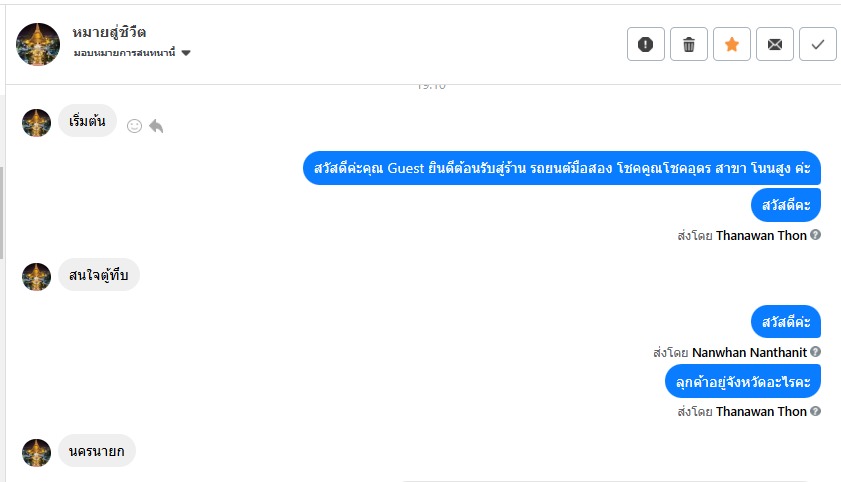The height and width of the screenshot is (482, 841).
Task: Open หมายสู่ชีวิต profile picture in header
Action: (38, 44)
